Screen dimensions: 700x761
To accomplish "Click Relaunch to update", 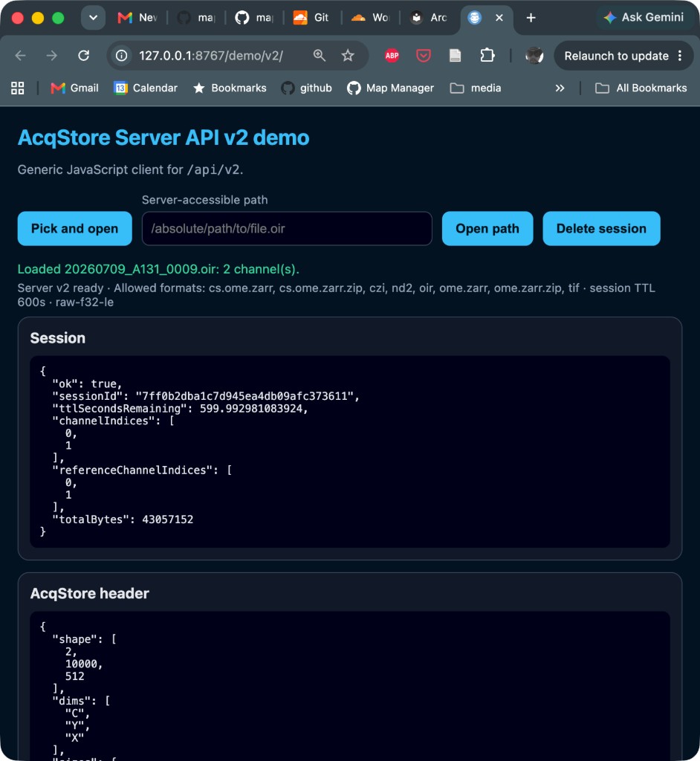I will coord(616,56).
